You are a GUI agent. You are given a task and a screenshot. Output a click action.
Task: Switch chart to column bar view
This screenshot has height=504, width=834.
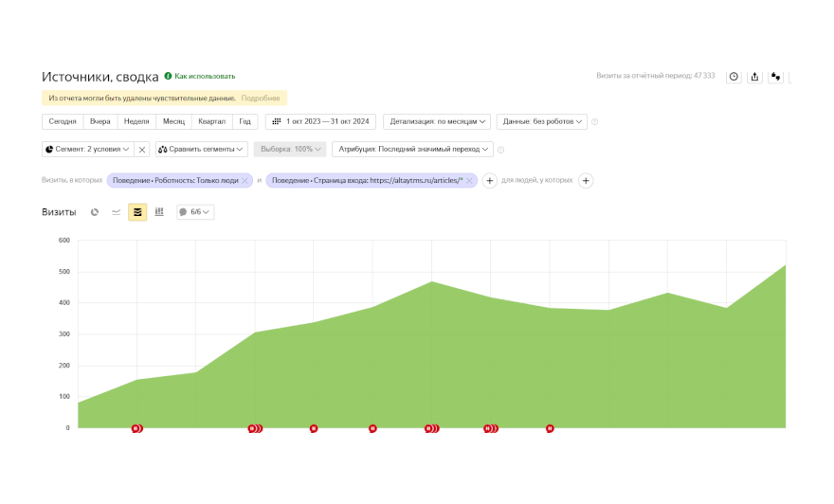pyautogui.click(x=159, y=212)
